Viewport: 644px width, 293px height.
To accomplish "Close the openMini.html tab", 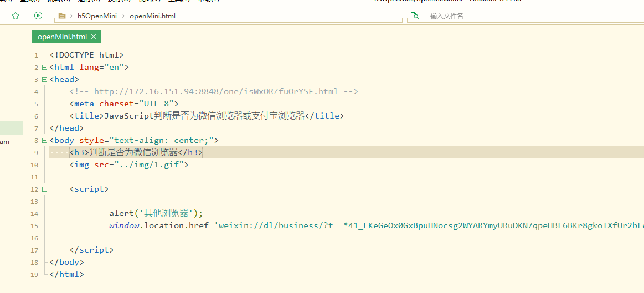I will point(94,37).
